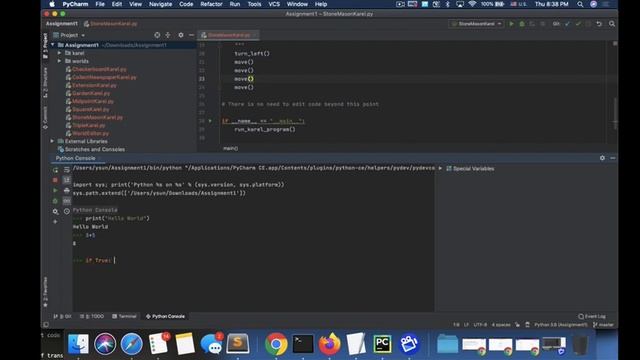Viewport: 640px width, 360px height.
Task: Toggle tool window bars icon at bottom-left corner
Action: 46,325
